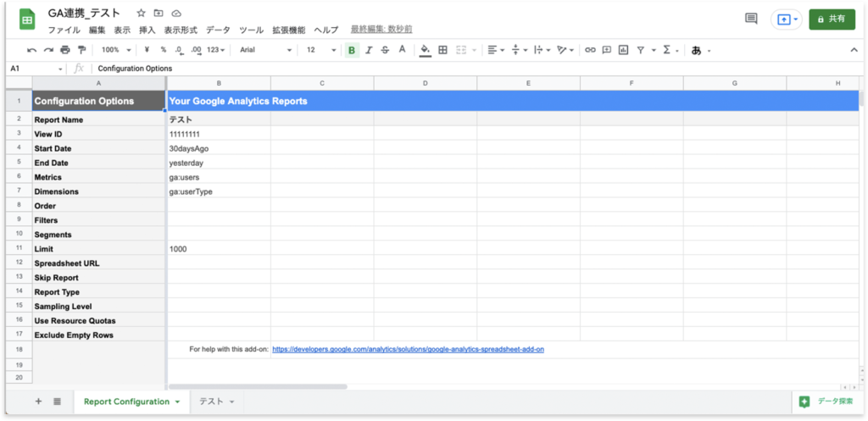
Task: Click the A1 cell name box
Action: click(34, 68)
